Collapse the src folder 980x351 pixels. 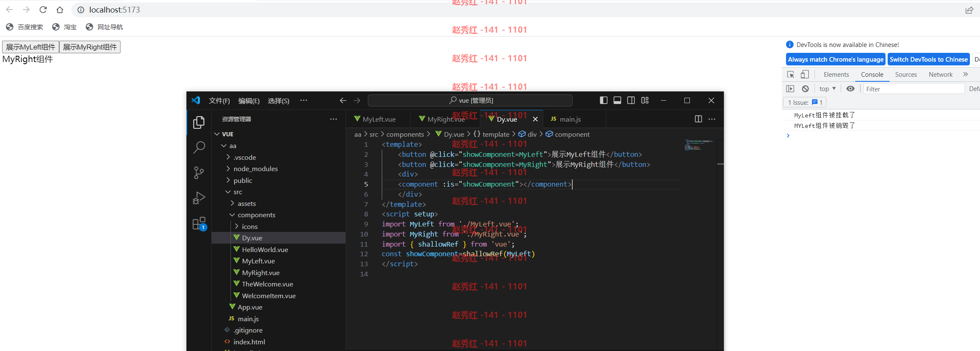pos(228,192)
